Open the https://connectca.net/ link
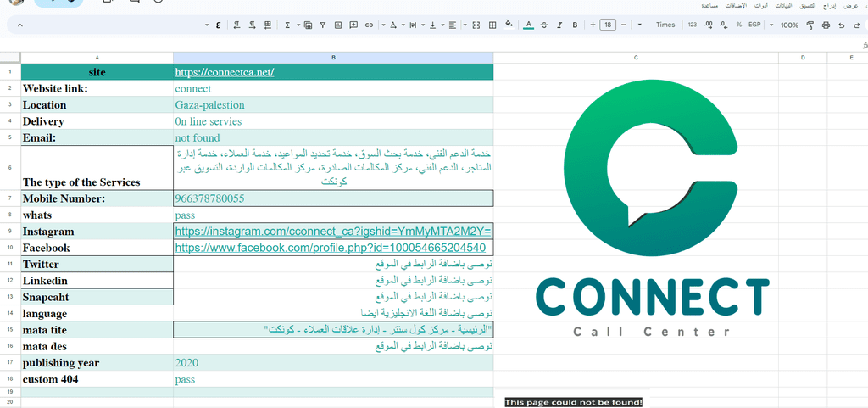 [225, 72]
